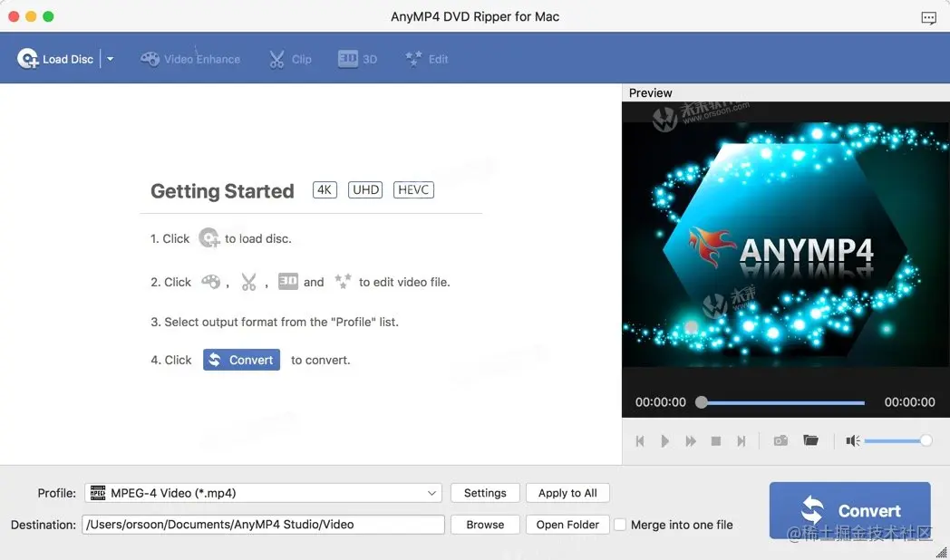Click the scissors icon in step 2
This screenshot has height=560, width=950.
(x=248, y=282)
